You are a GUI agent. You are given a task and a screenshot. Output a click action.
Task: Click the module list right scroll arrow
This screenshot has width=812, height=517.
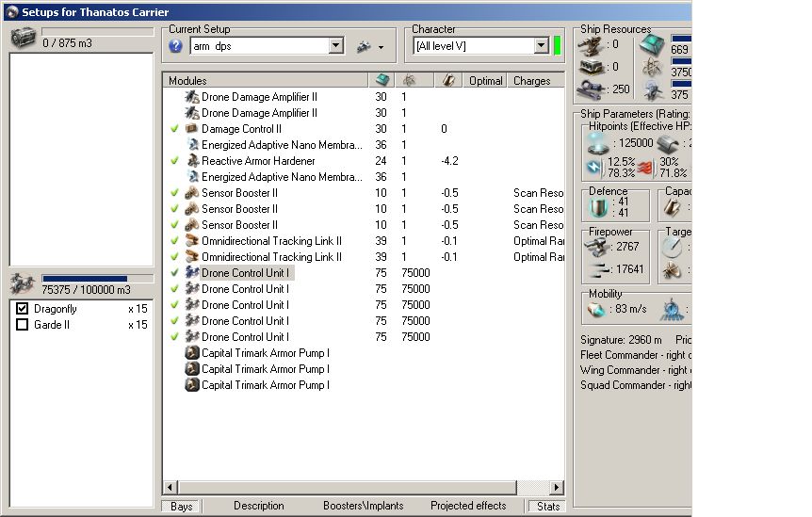(557, 488)
